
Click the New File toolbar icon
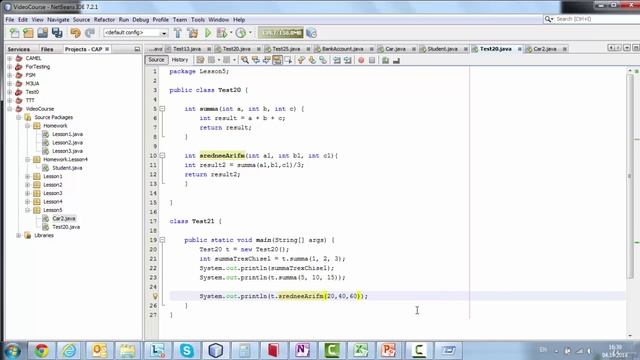coord(14,33)
